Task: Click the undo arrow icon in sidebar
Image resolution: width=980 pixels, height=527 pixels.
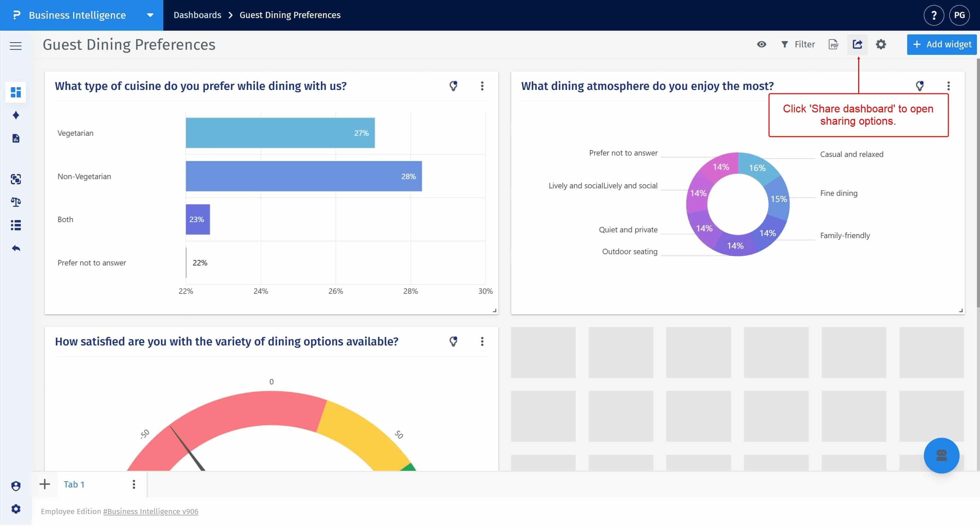Action: tap(16, 248)
